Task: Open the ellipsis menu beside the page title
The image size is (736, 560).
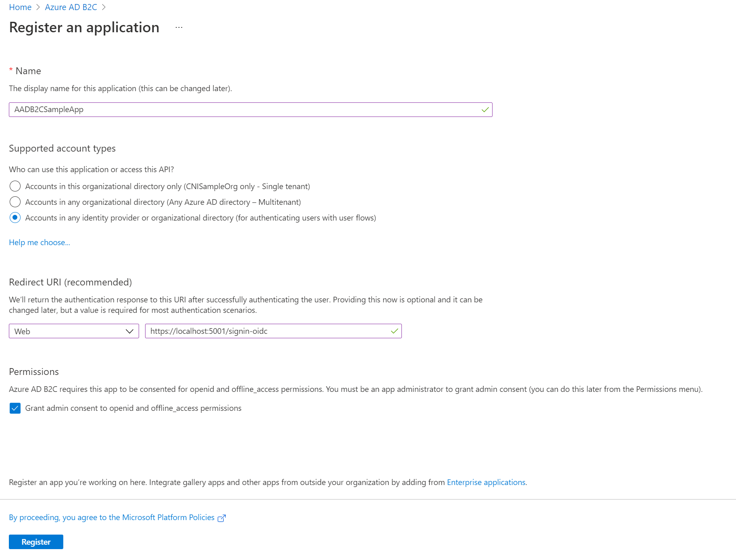Action: pyautogui.click(x=179, y=27)
